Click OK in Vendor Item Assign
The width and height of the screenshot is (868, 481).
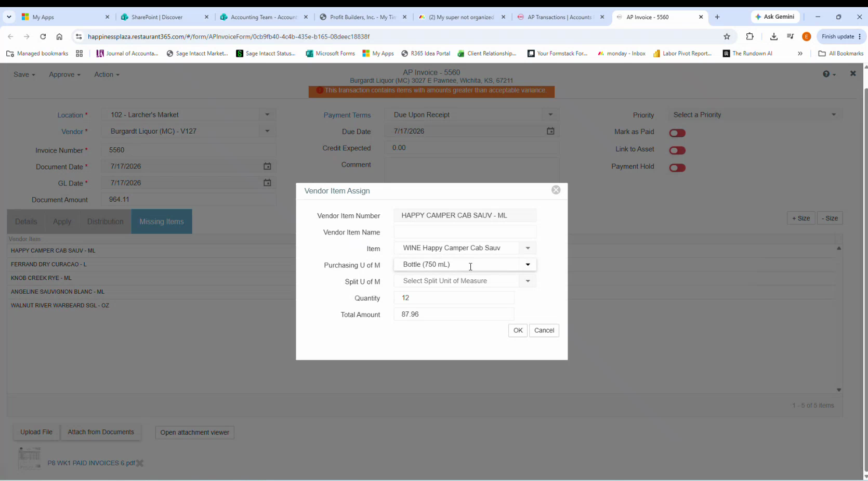pos(518,330)
